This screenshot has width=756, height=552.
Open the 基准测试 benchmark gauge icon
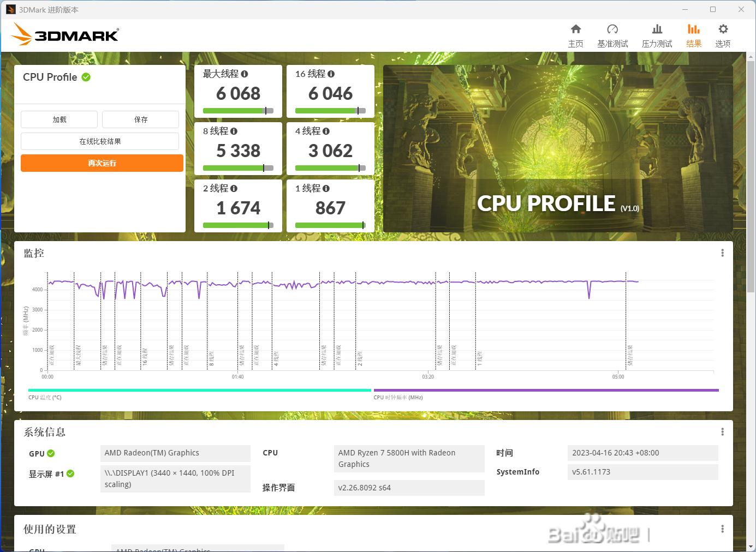point(612,29)
